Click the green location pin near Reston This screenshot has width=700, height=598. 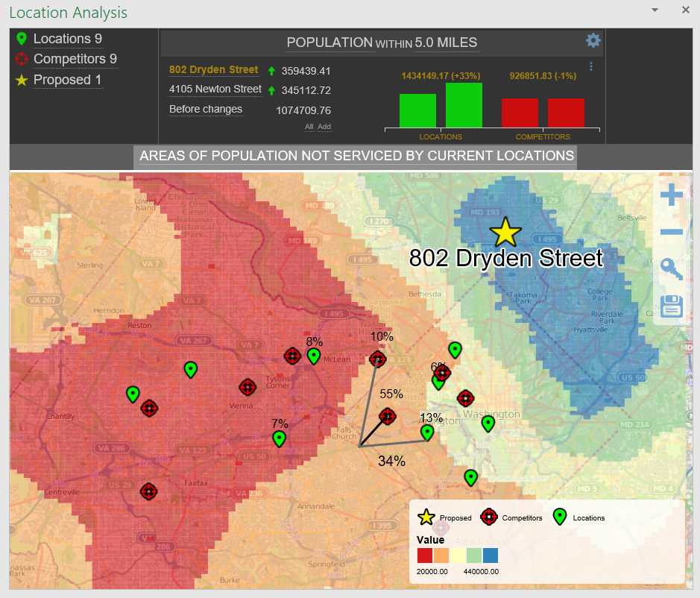coord(191,369)
